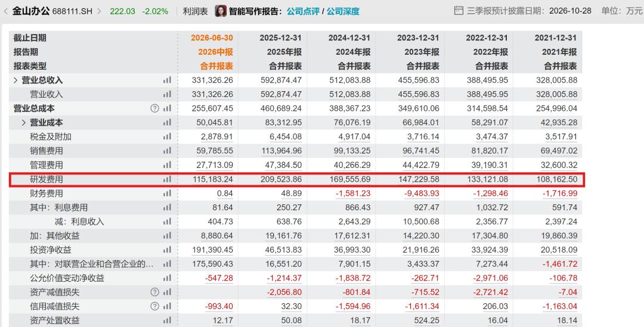
Task: Click the value 108,162.50 in 2021 column
Action: tap(556, 179)
